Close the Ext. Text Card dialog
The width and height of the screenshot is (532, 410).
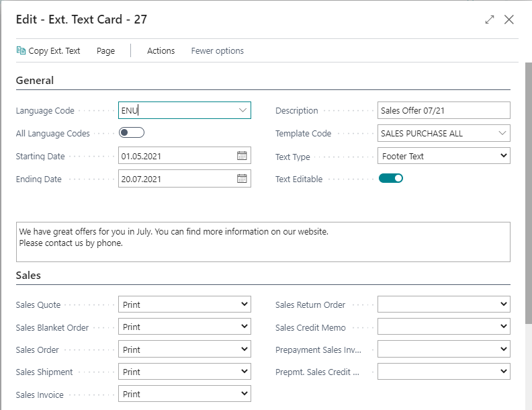pos(508,19)
